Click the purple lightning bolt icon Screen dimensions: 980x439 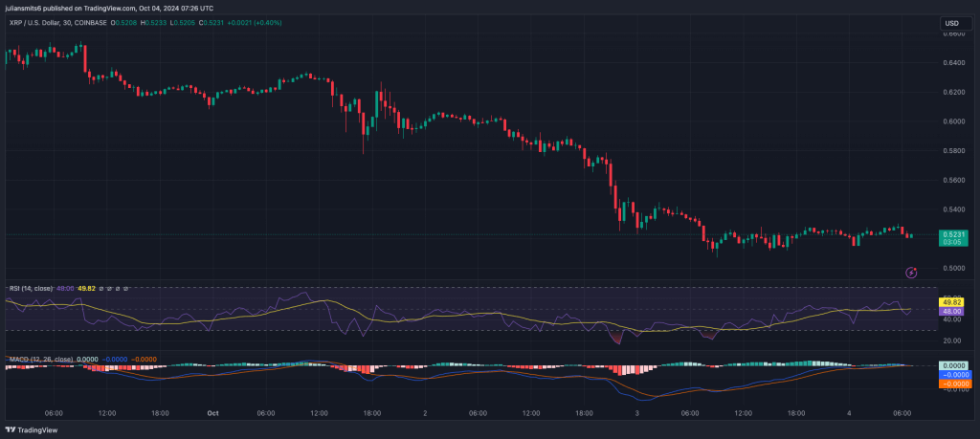(x=911, y=273)
